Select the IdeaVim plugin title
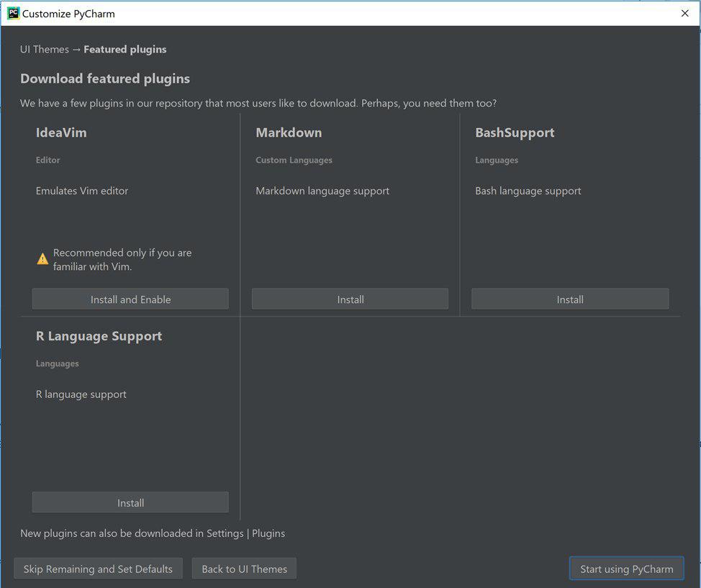 tap(61, 132)
